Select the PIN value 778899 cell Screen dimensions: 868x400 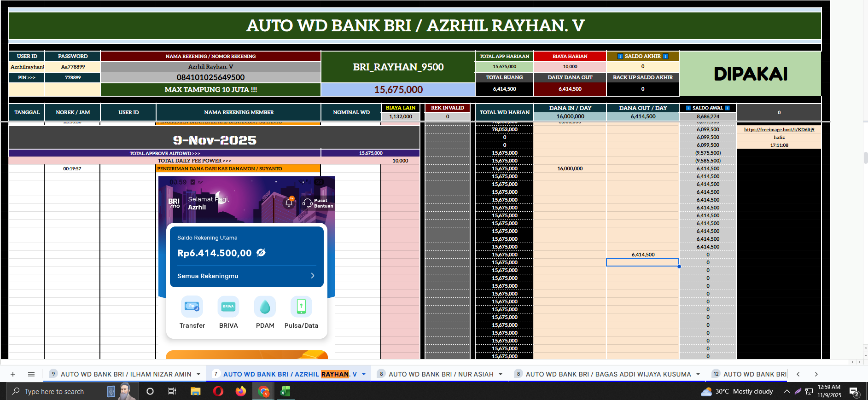coord(73,77)
